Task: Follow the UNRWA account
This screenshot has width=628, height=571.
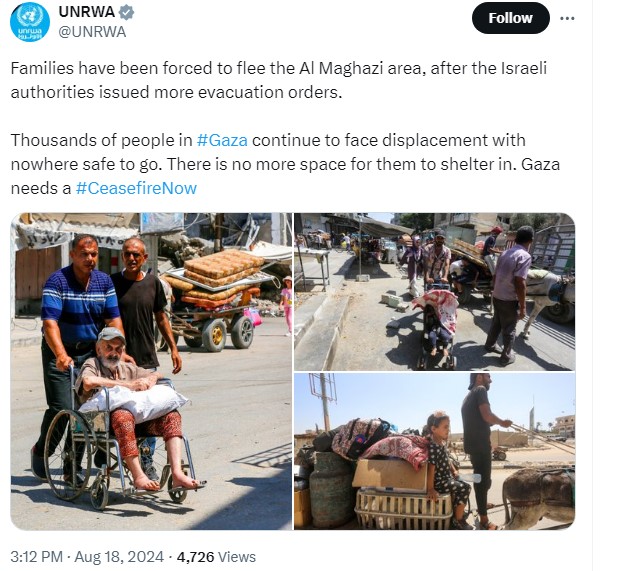Action: tap(510, 18)
